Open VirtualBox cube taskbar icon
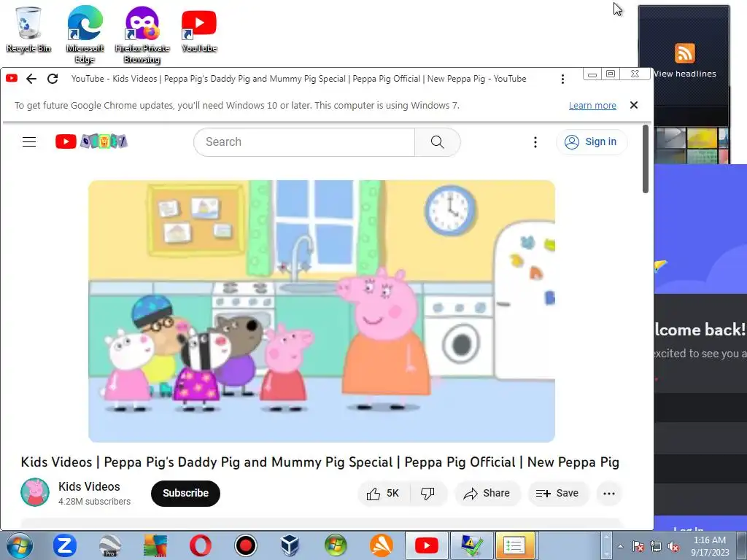 click(290, 545)
